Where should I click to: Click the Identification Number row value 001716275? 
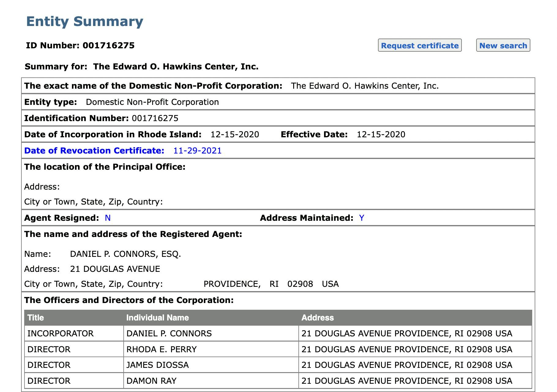click(x=155, y=118)
